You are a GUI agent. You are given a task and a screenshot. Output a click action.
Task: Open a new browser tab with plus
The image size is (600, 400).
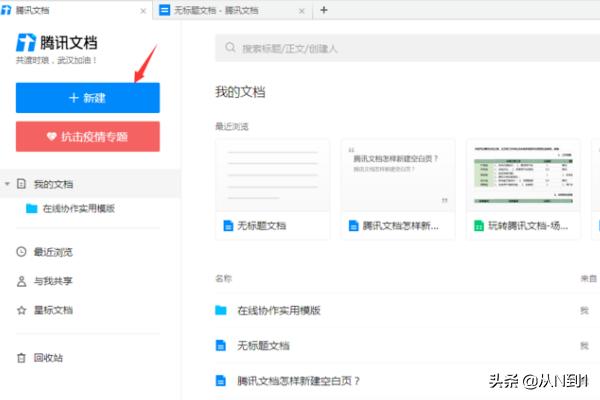pos(324,10)
